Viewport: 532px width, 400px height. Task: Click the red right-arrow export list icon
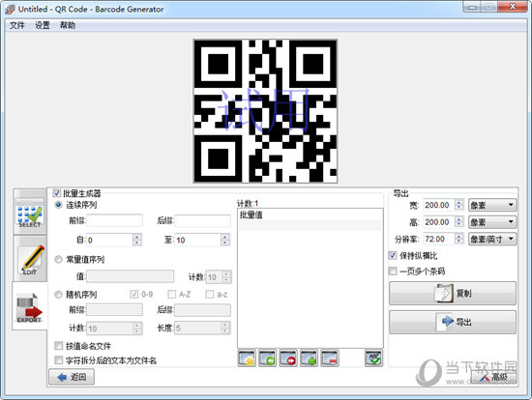tap(288, 358)
